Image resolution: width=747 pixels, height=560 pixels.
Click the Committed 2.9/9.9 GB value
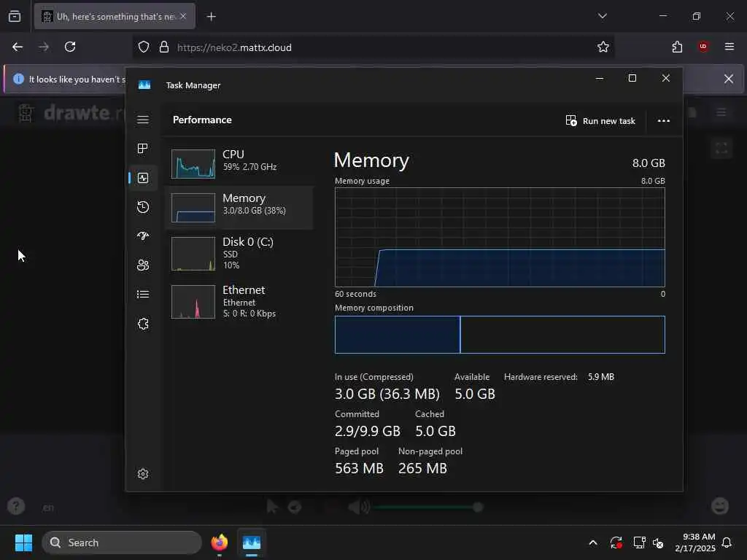(368, 432)
